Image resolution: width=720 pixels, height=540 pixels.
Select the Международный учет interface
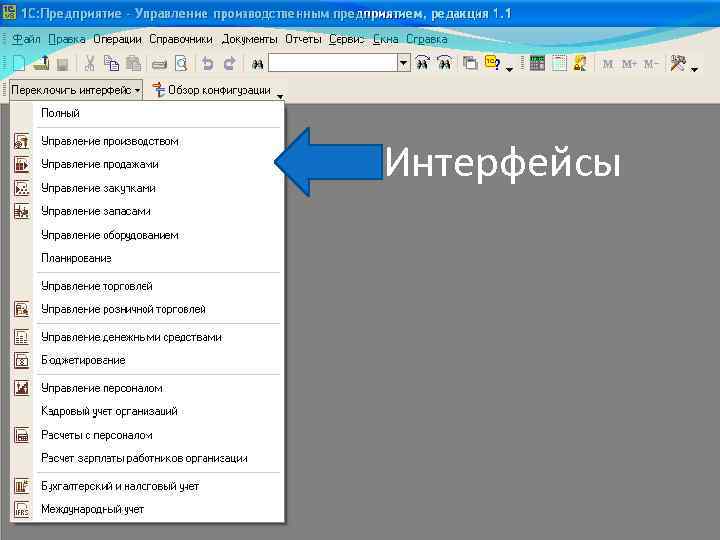[x=147, y=509]
